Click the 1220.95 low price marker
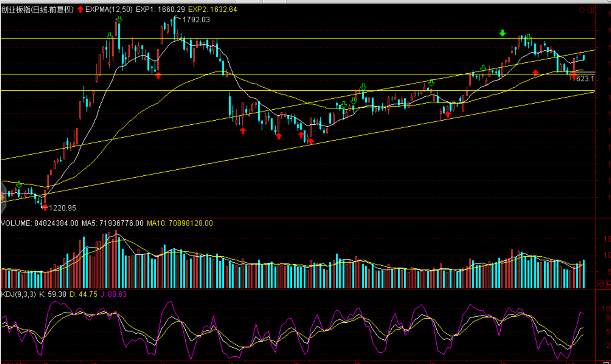 click(62, 208)
